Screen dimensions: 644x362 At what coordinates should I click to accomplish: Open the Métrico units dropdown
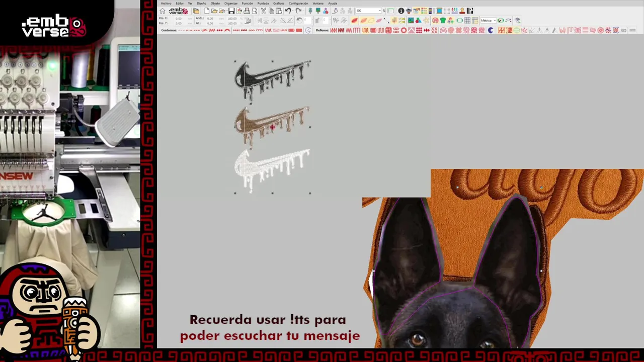point(489,21)
